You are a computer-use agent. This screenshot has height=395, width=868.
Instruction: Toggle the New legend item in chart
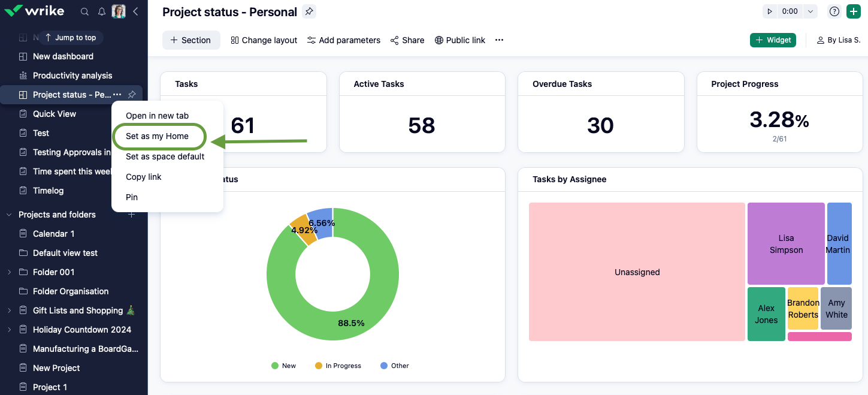pyautogui.click(x=284, y=366)
